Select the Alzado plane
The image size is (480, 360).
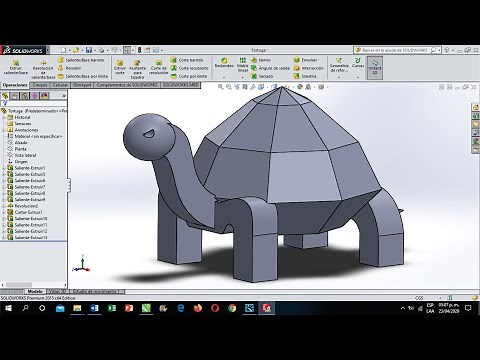17,143
